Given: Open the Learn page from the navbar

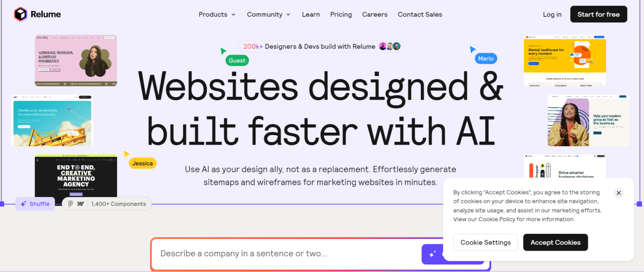Looking at the screenshot, I should tap(311, 14).
